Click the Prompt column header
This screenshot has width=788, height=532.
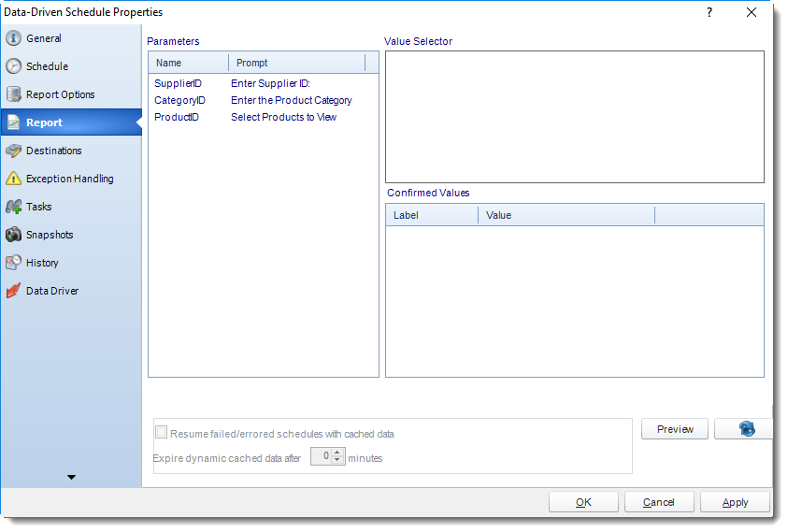(x=296, y=63)
